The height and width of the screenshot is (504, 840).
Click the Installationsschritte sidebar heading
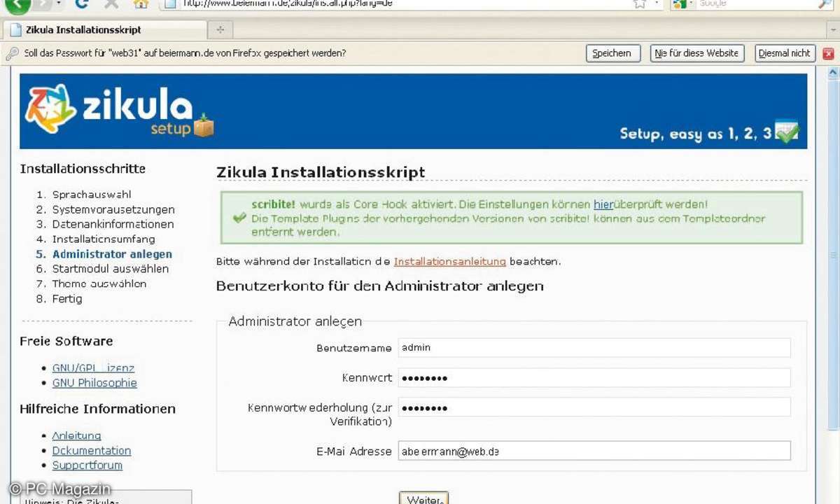point(83,169)
